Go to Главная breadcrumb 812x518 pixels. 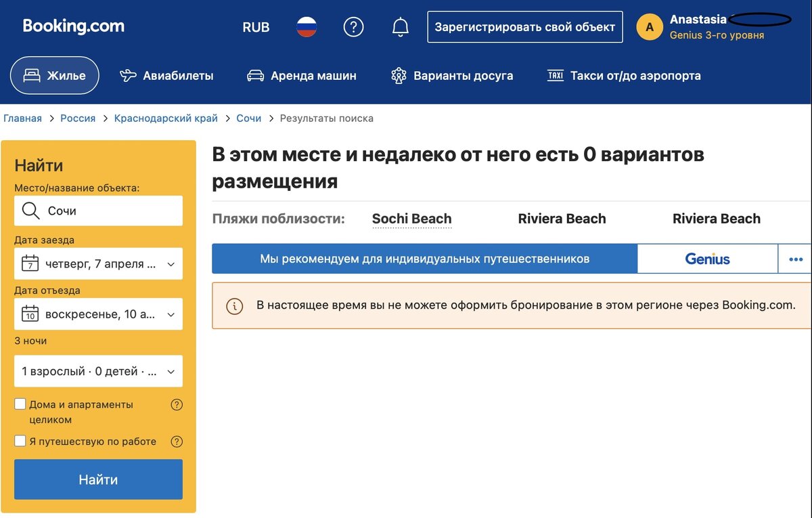(22, 118)
